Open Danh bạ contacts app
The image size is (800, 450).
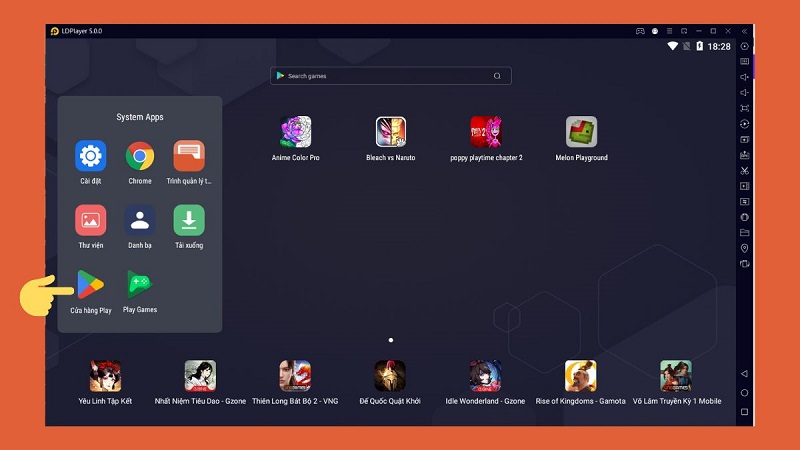140,220
